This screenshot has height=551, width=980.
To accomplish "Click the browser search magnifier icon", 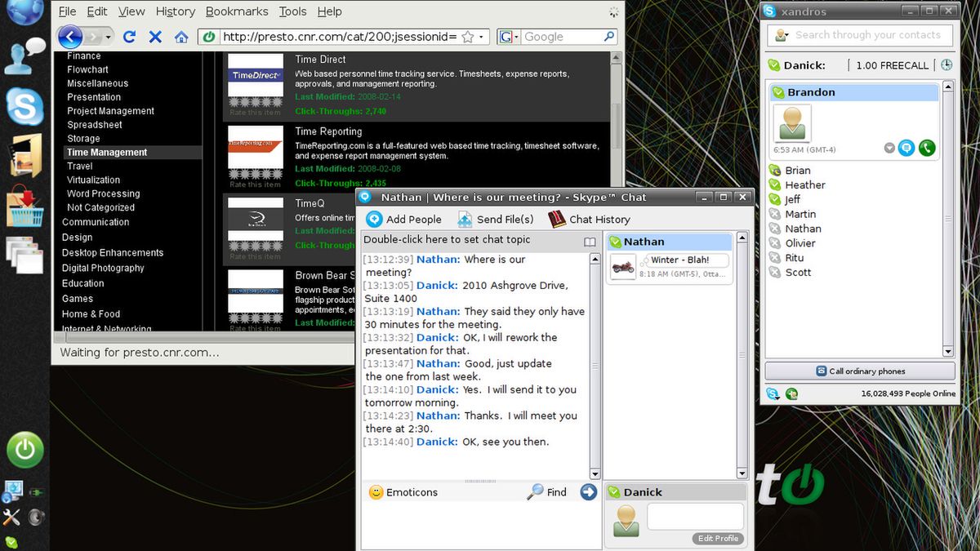I will pos(609,37).
